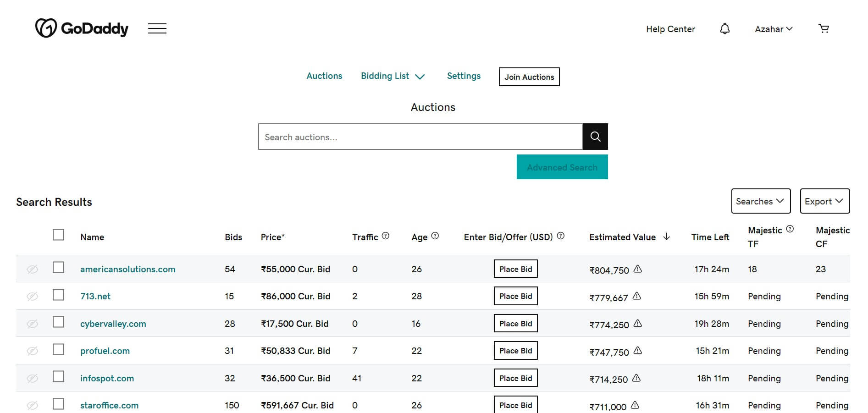Place a bid on 713.net
Viewport: 868px width, 413px height.
click(x=515, y=296)
